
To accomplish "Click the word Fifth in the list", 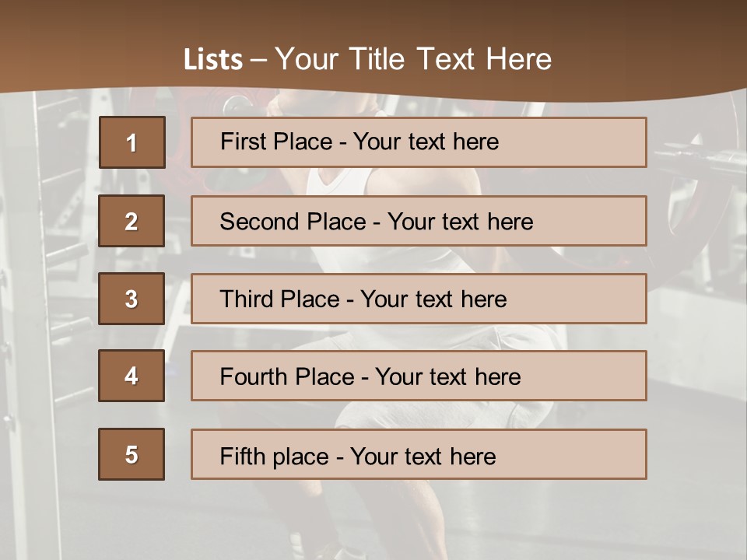I will 243,456.
